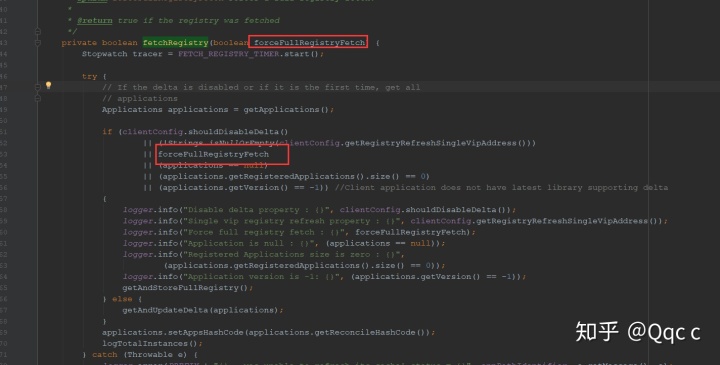Screen dimensions: 720x365
Task: Click the @return Javadoc tag
Action: tap(94, 21)
